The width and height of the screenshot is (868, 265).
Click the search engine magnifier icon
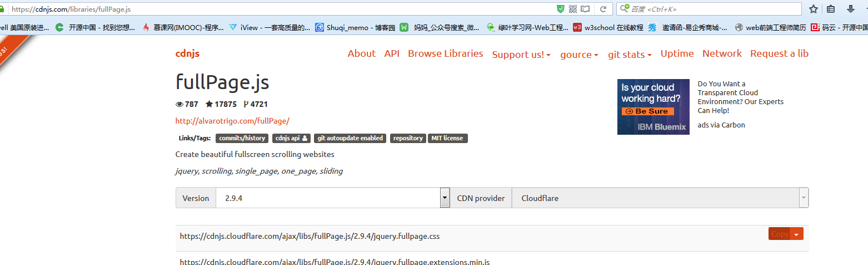click(624, 8)
